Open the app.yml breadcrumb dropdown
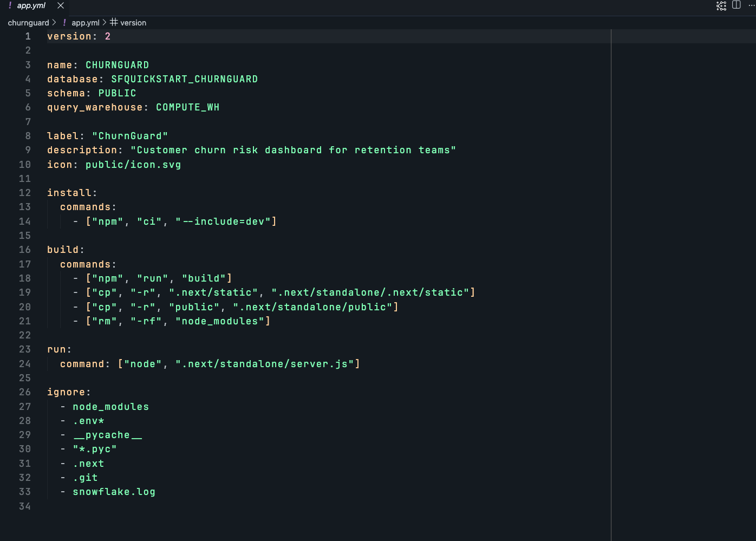Image resolution: width=756 pixels, height=541 pixels. tap(86, 23)
